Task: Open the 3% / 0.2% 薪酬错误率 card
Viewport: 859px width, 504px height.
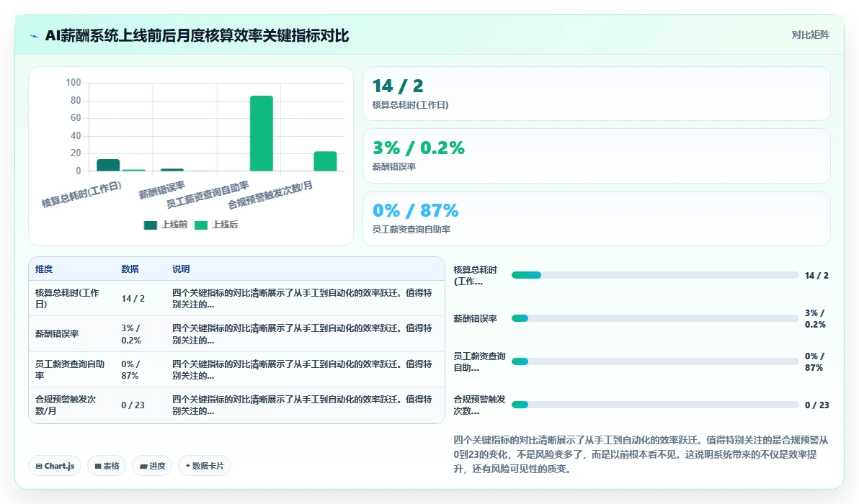Action: tap(596, 156)
